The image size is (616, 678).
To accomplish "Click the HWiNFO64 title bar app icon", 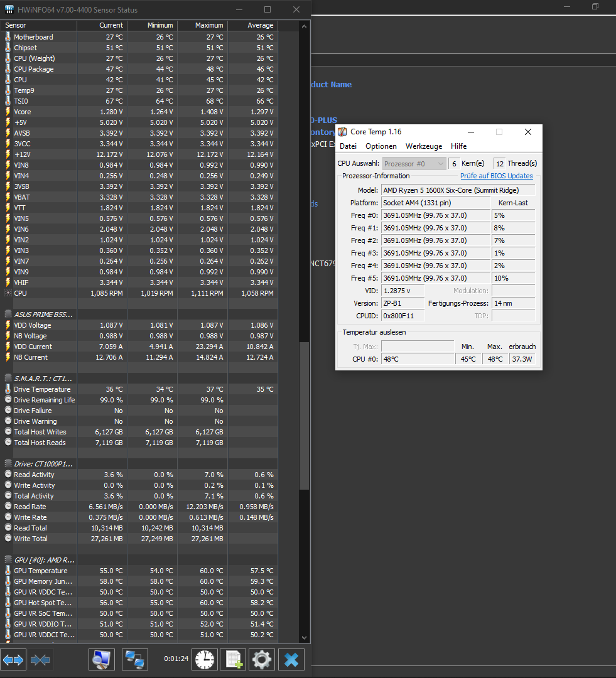I will pos(9,9).
